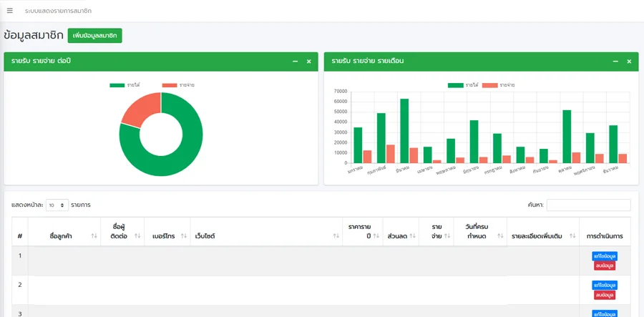Screen dimensions: 644x317
Task: Click ลบข้อมูล for row 2
Action: point(605,295)
